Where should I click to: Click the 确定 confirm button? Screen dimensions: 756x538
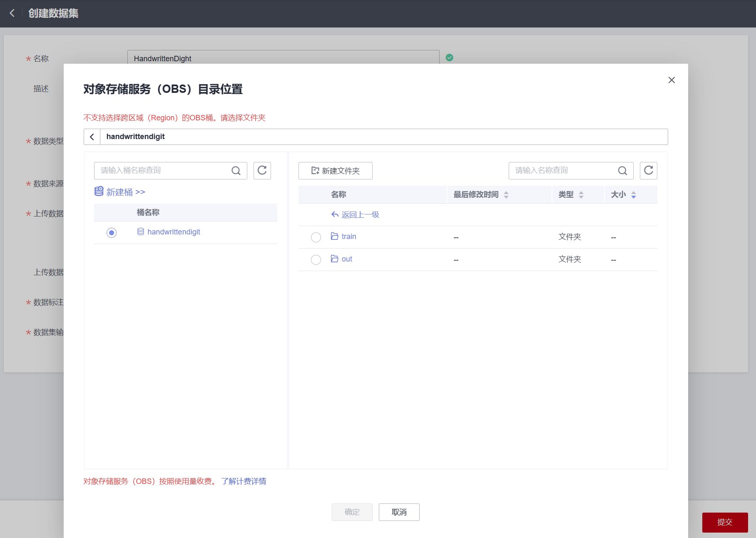pyautogui.click(x=352, y=512)
